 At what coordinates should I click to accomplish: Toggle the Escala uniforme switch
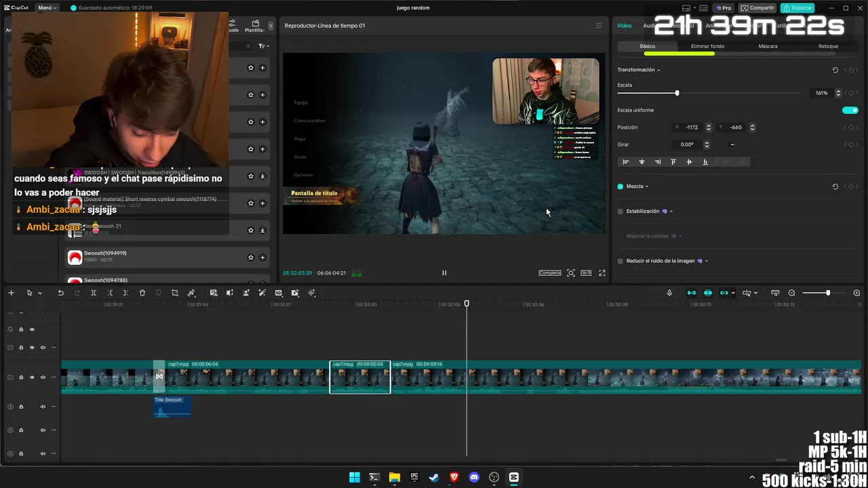850,110
